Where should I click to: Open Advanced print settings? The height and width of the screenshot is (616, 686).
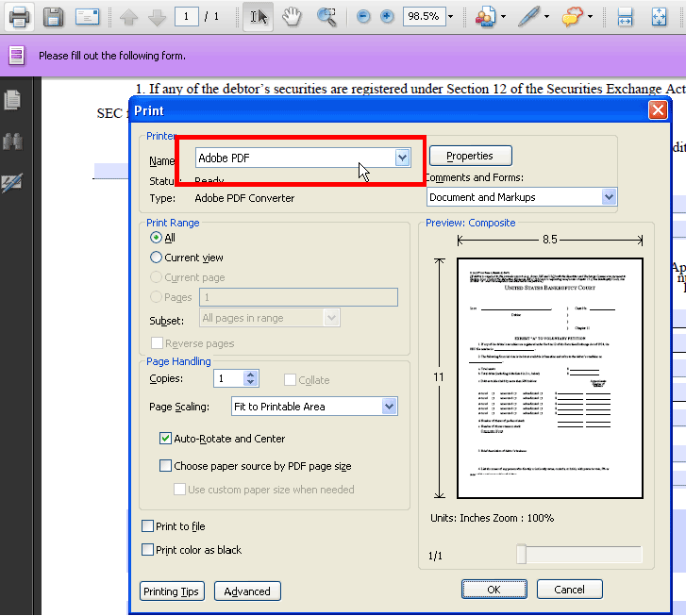(247, 591)
